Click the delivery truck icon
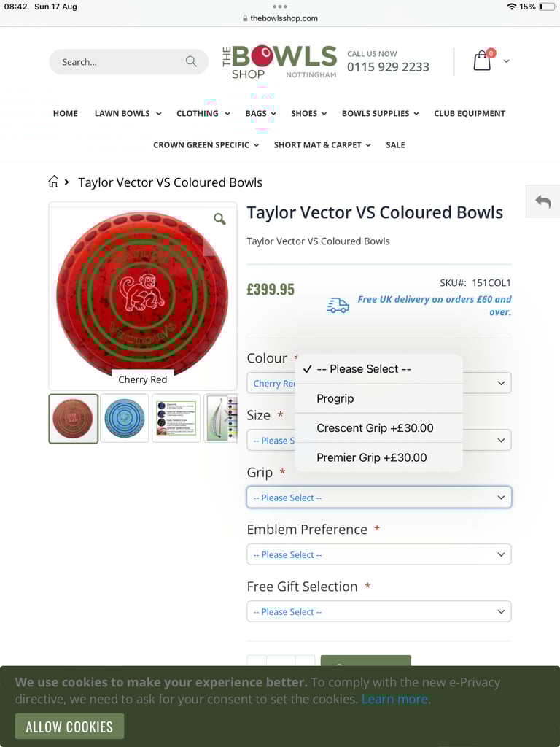 [x=338, y=306]
